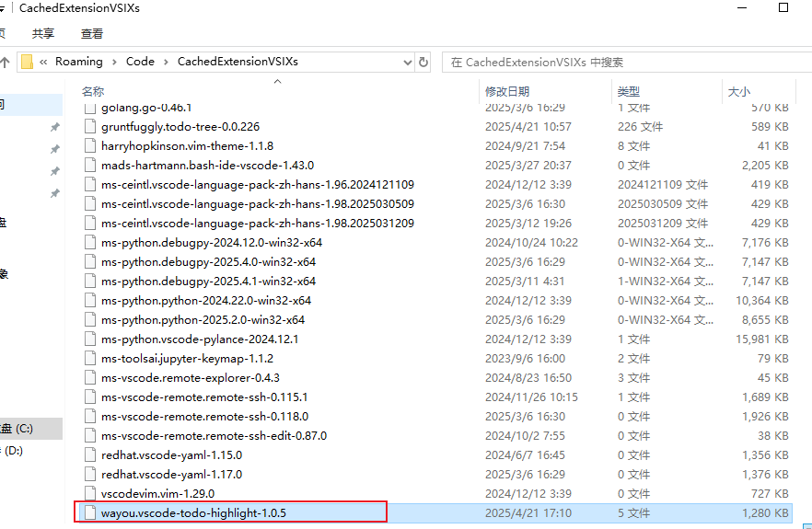Viewport: 812px width, 529px height.
Task: Click the Code breadcrumb segment
Action: (x=140, y=62)
